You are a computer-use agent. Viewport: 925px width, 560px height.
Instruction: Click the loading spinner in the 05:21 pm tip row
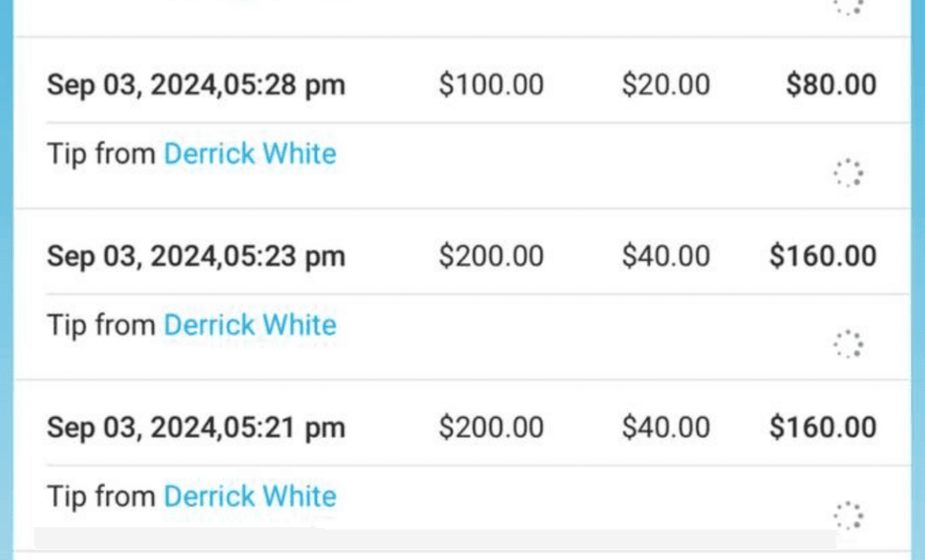click(848, 515)
